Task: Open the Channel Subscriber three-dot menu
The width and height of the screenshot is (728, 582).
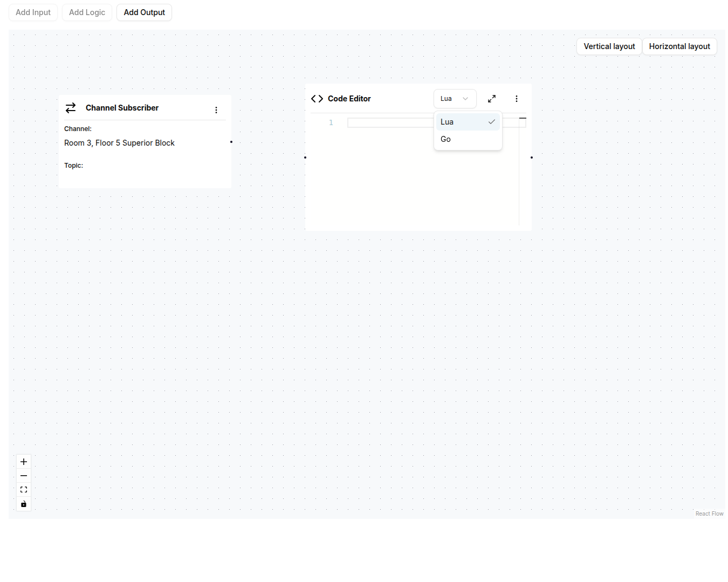Action: click(x=216, y=110)
